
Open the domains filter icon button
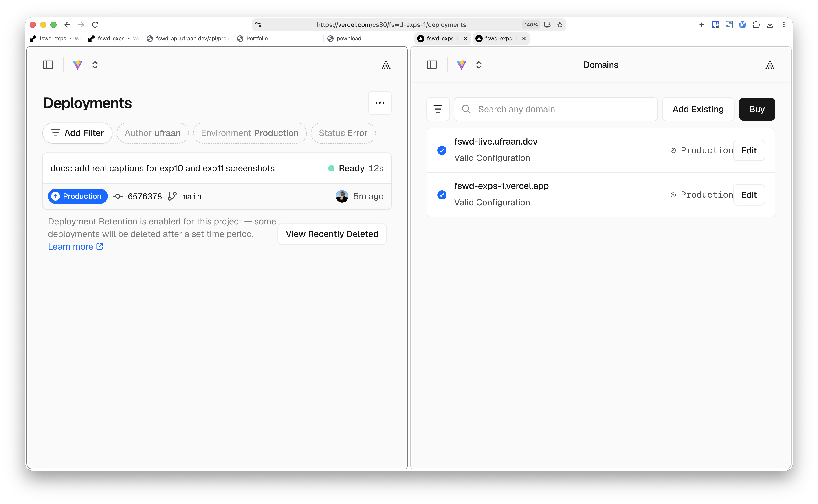tap(438, 109)
